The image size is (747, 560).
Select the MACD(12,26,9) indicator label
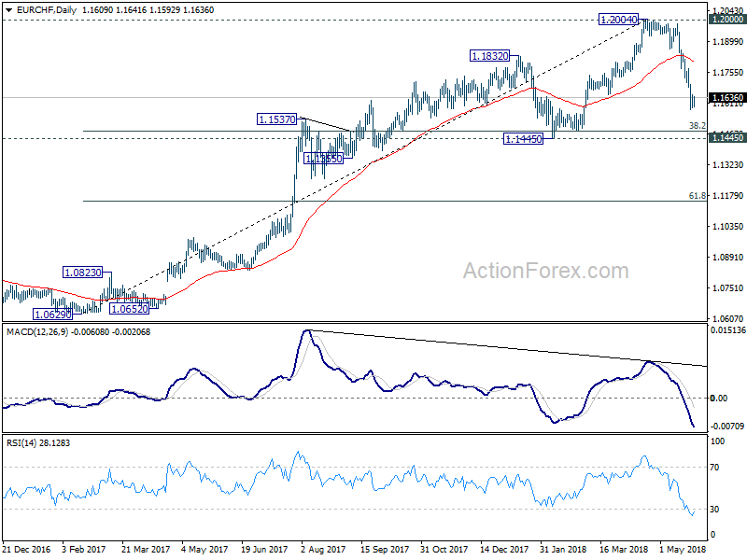coord(37,332)
